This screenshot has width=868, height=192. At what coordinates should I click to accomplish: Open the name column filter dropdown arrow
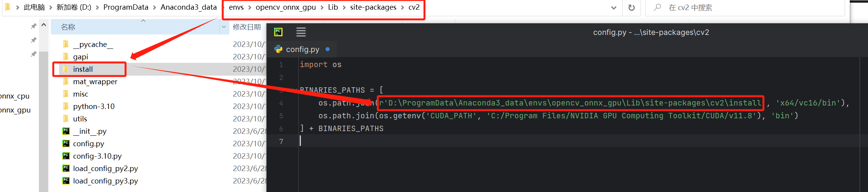click(x=224, y=27)
